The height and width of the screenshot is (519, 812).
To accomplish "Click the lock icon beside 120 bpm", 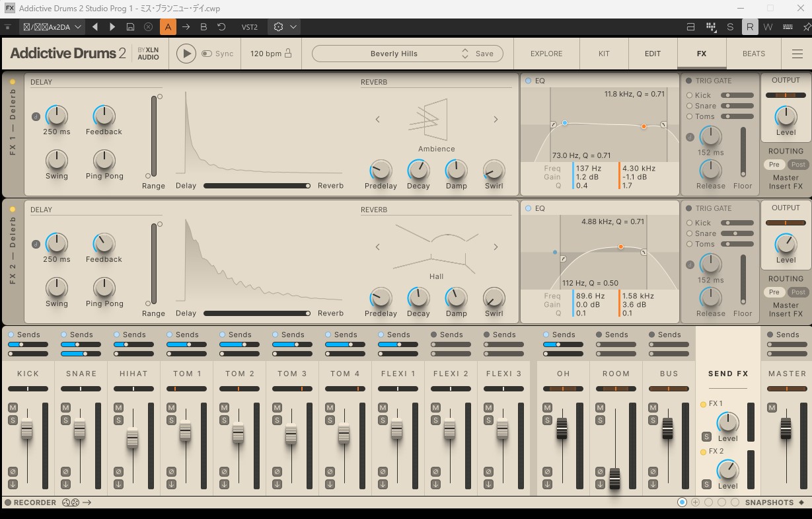I will (288, 54).
